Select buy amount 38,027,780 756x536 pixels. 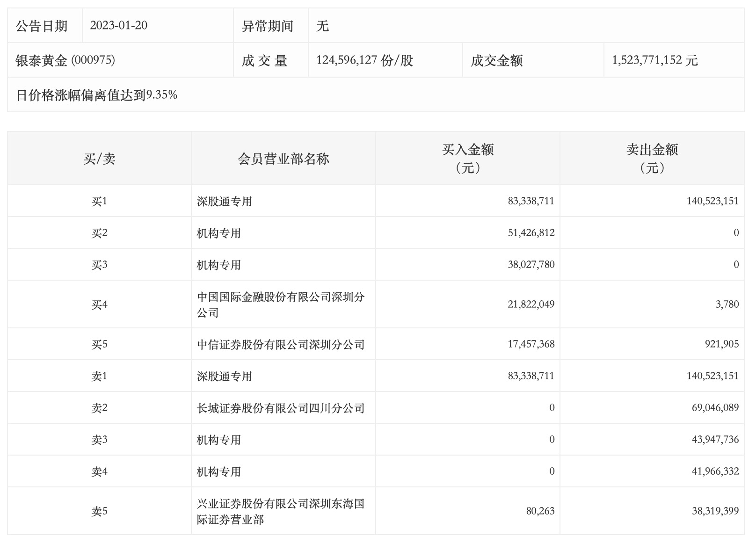(x=531, y=265)
